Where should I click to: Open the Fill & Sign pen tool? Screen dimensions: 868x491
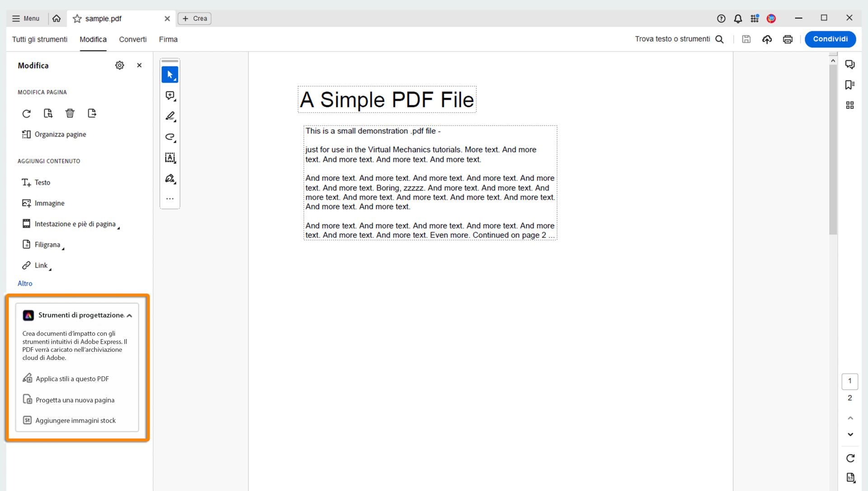point(170,179)
